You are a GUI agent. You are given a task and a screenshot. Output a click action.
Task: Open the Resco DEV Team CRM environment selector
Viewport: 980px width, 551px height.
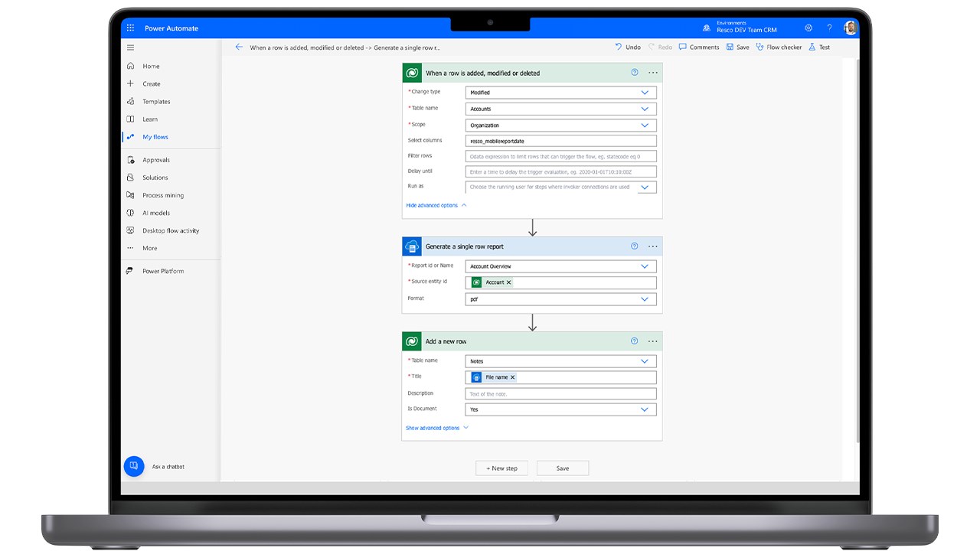[x=746, y=28]
